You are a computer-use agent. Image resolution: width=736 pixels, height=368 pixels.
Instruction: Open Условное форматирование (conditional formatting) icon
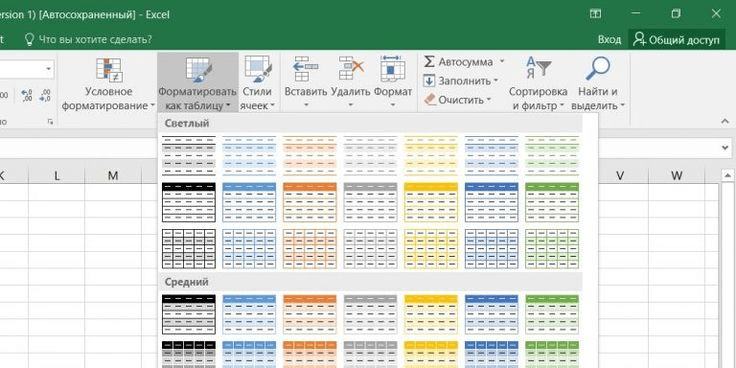109,70
